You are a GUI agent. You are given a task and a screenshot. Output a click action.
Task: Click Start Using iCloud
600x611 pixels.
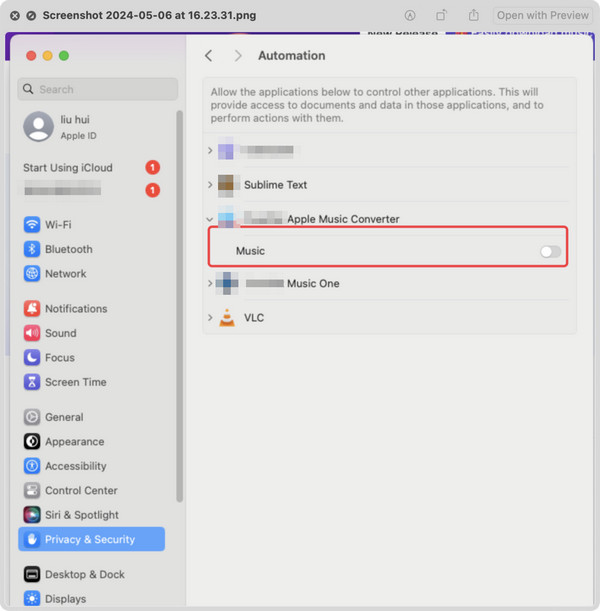[67, 168]
